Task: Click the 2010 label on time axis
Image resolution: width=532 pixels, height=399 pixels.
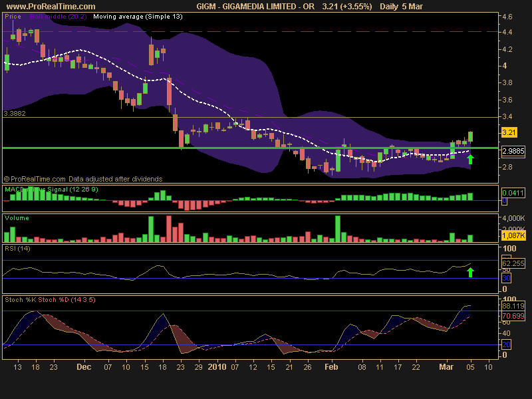Action: [217, 367]
